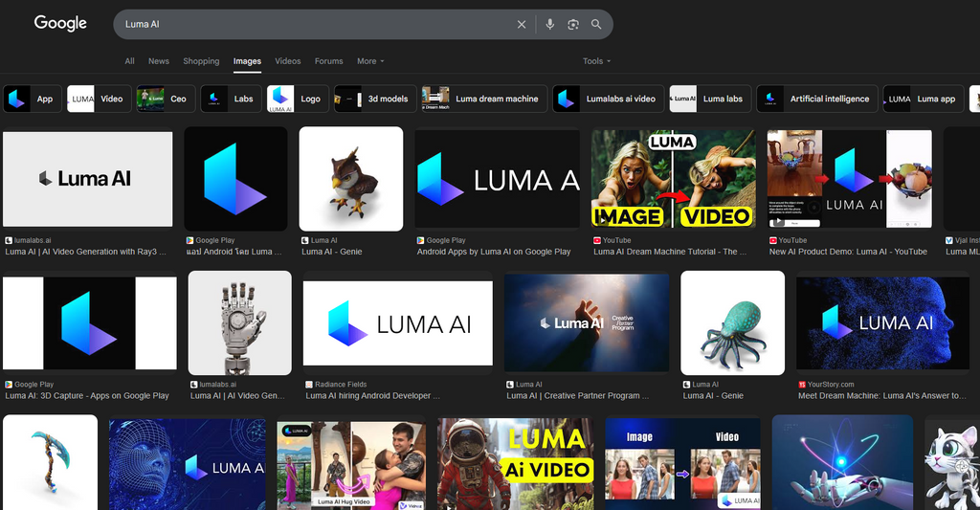Open 'Meet Dream Machine: Luma AI's Answer' link
Viewport: 980px width, 510px height.
881,395
